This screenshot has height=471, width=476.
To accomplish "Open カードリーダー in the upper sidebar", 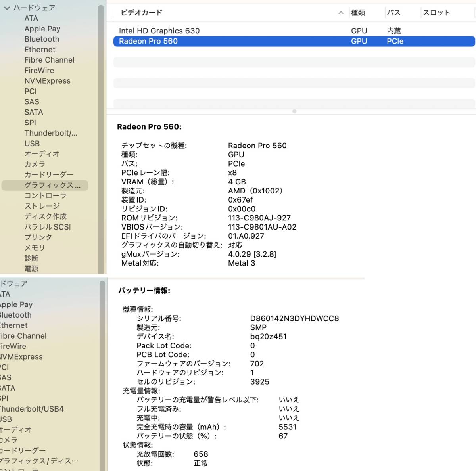I will [x=49, y=174].
